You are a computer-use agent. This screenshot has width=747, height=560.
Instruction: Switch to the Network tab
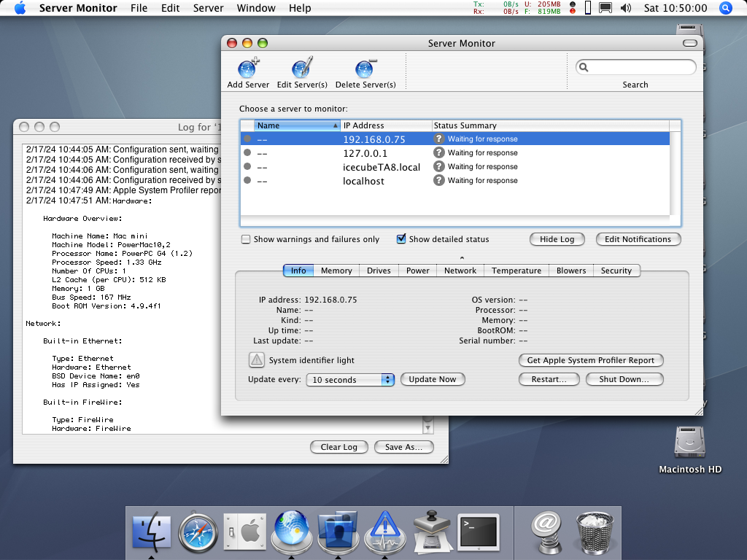(460, 271)
